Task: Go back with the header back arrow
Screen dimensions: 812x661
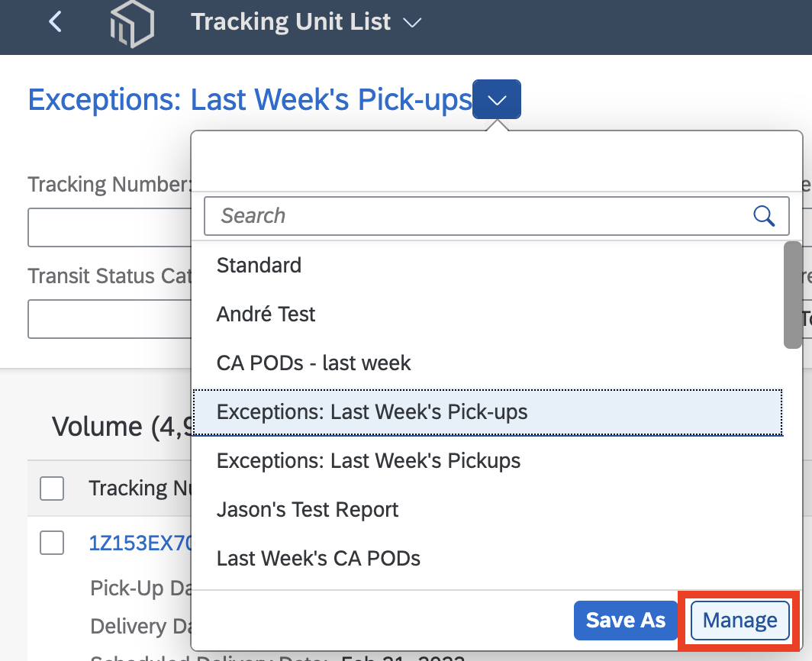Action: tap(55, 22)
